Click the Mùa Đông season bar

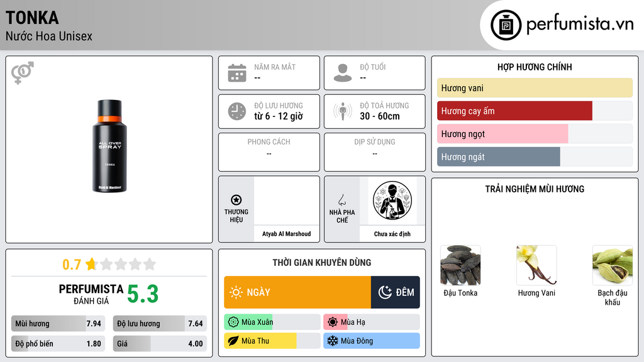pos(372,341)
